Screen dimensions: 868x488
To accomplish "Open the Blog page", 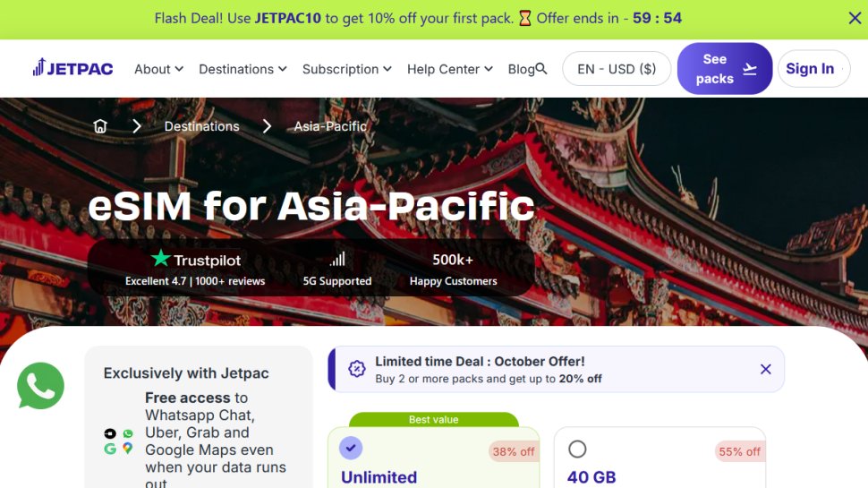I will [x=521, y=69].
